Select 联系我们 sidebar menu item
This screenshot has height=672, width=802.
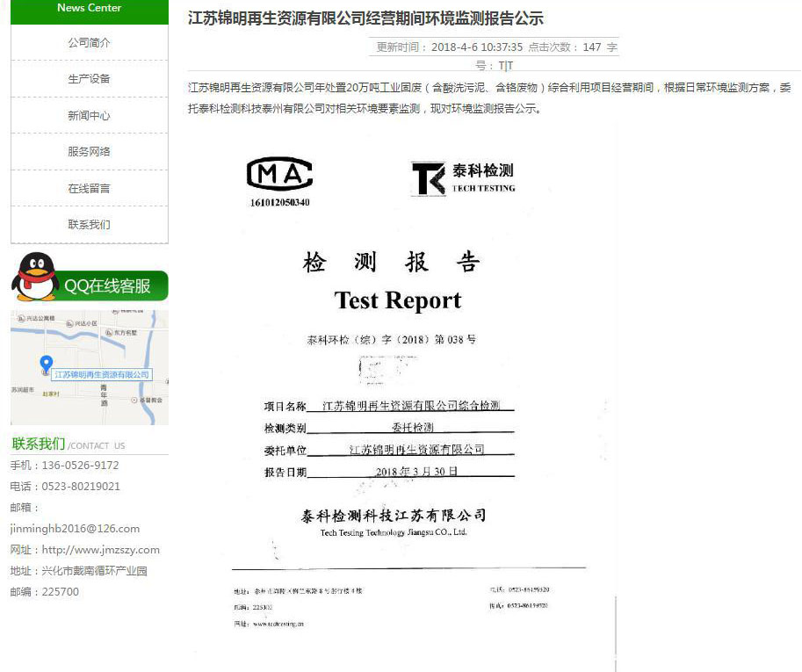[89, 225]
